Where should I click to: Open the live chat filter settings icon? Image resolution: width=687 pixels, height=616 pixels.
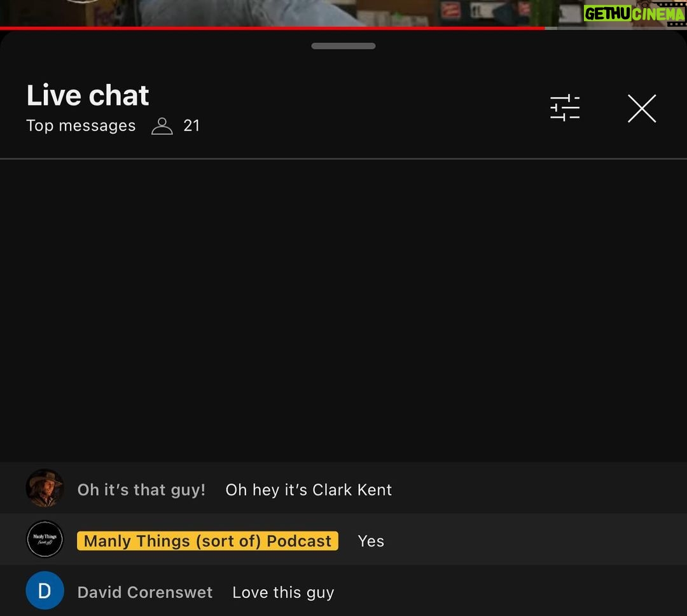pos(565,108)
